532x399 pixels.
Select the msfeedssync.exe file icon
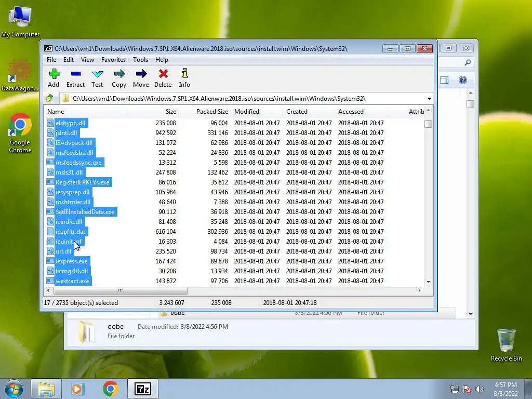(x=50, y=162)
